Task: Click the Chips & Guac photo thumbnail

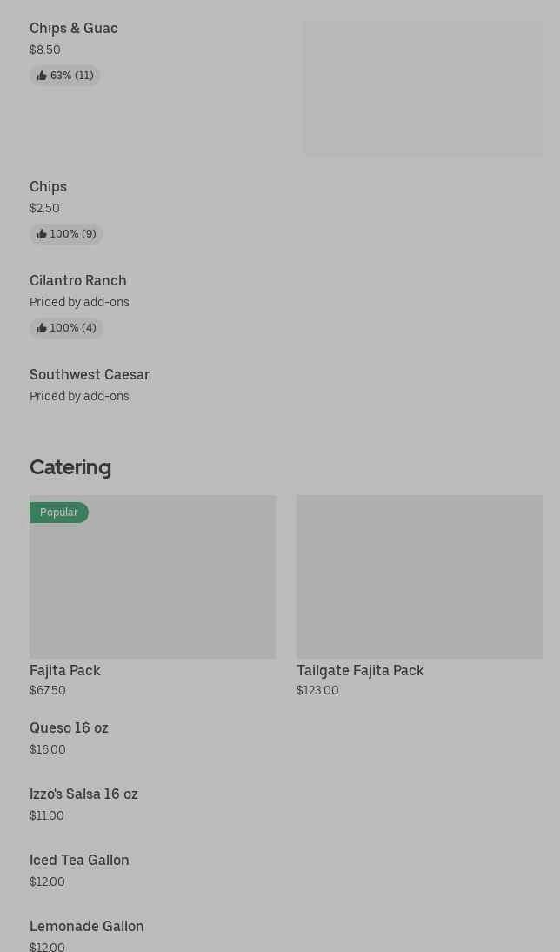Action: [423, 89]
